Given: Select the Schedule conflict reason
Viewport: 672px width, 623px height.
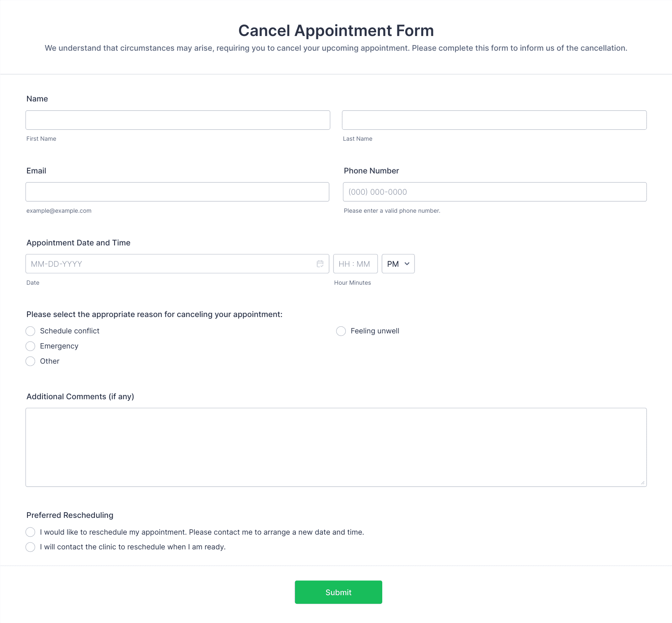Looking at the screenshot, I should tap(30, 331).
